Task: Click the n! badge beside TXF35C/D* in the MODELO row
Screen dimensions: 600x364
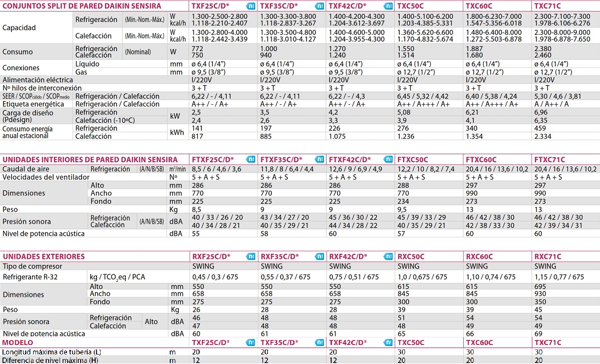Action: 319,342
